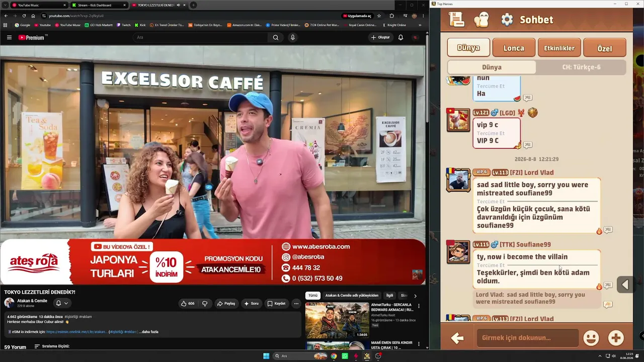This screenshot has height=362, width=644.
Task: Open YouTube notifications bell
Action: coord(400,37)
